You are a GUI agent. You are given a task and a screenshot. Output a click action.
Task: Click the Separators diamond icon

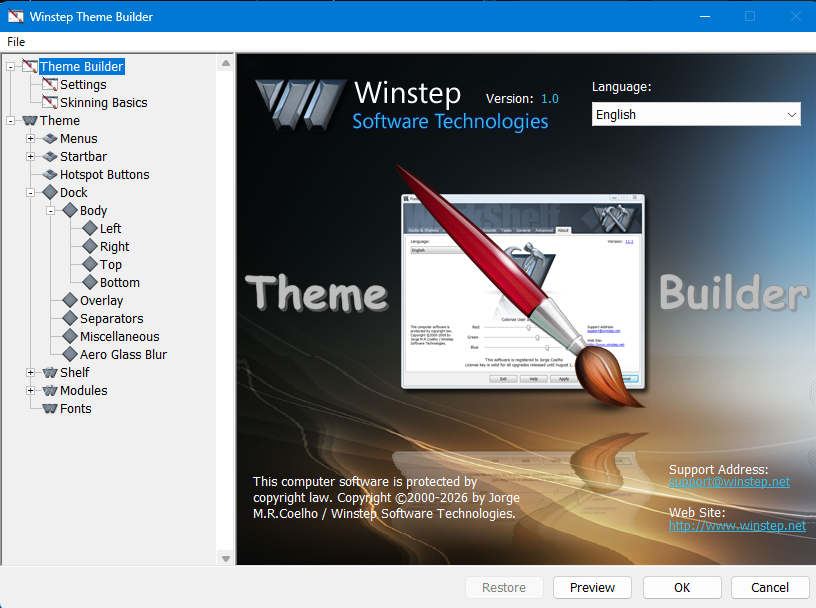point(70,319)
